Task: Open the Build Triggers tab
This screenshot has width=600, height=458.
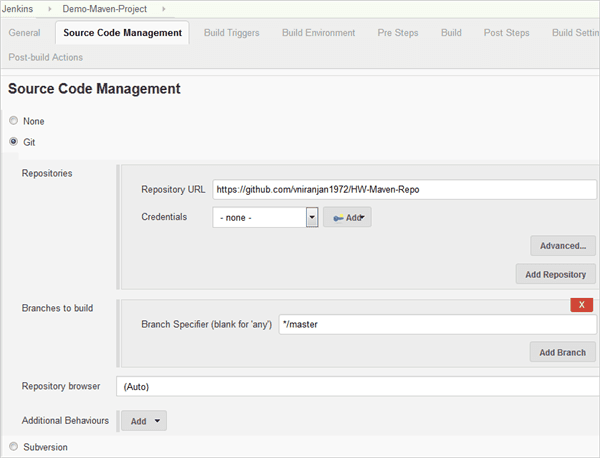Action: (x=231, y=33)
